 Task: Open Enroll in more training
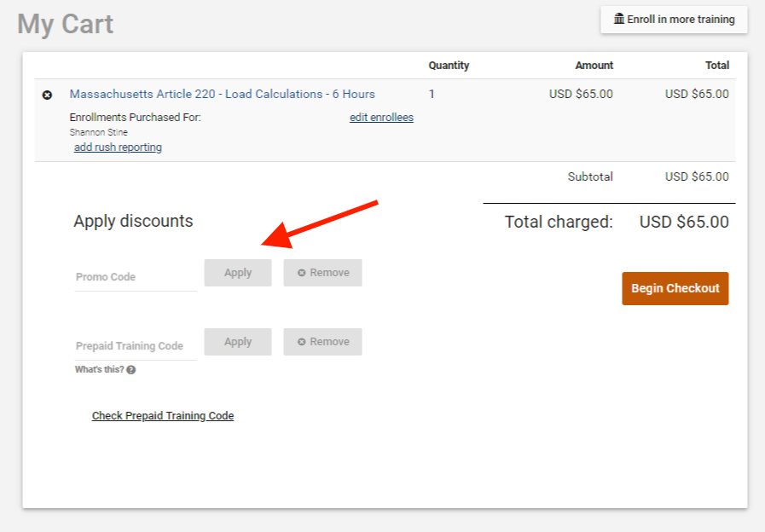pyautogui.click(x=674, y=19)
